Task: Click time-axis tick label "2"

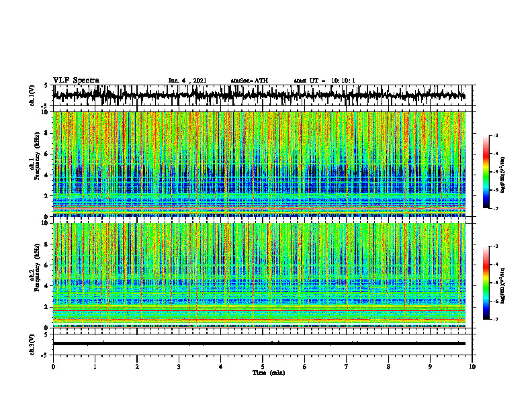Action: coord(137,367)
